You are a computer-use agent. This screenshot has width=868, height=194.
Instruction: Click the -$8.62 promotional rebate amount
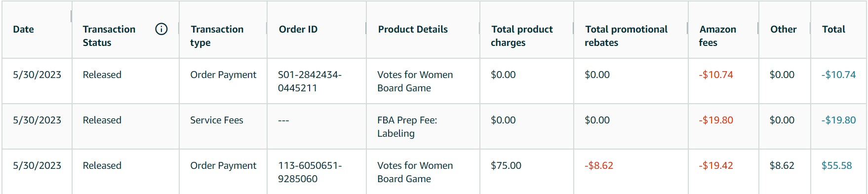tap(599, 165)
